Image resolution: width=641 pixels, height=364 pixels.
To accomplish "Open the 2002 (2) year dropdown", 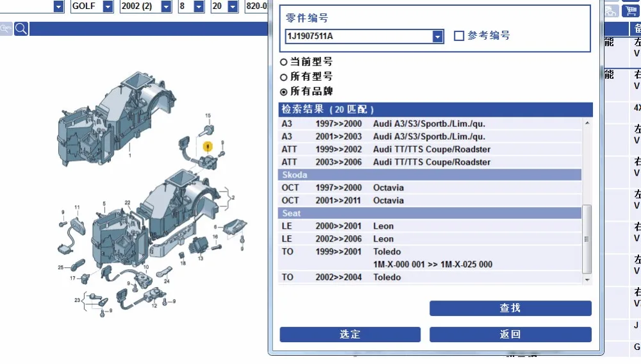I will click(166, 6).
